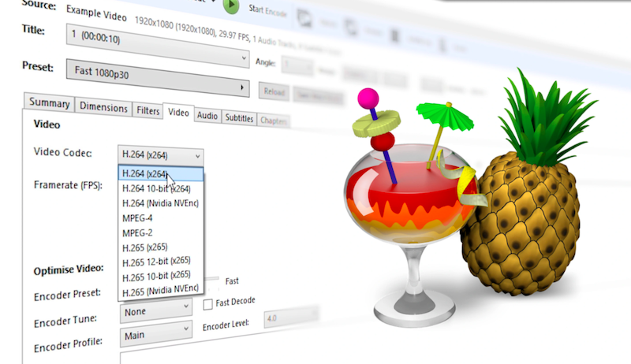Click the Reload button
This screenshot has width=631, height=364.
click(274, 92)
